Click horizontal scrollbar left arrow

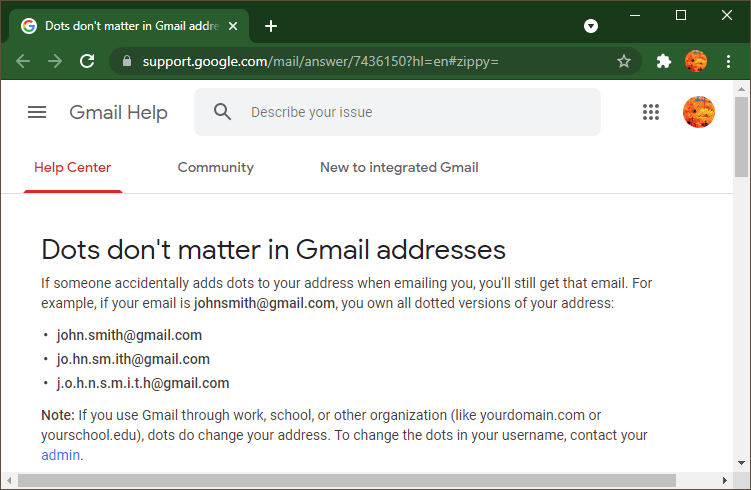[9, 480]
